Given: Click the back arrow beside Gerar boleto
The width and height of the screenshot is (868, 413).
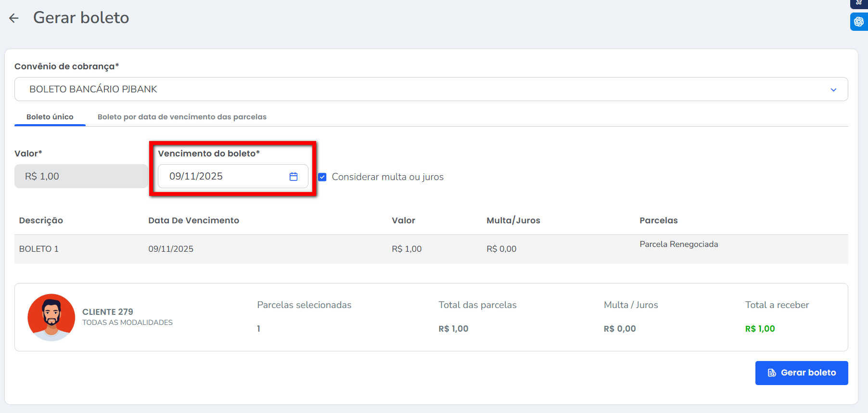Looking at the screenshot, I should (x=14, y=18).
